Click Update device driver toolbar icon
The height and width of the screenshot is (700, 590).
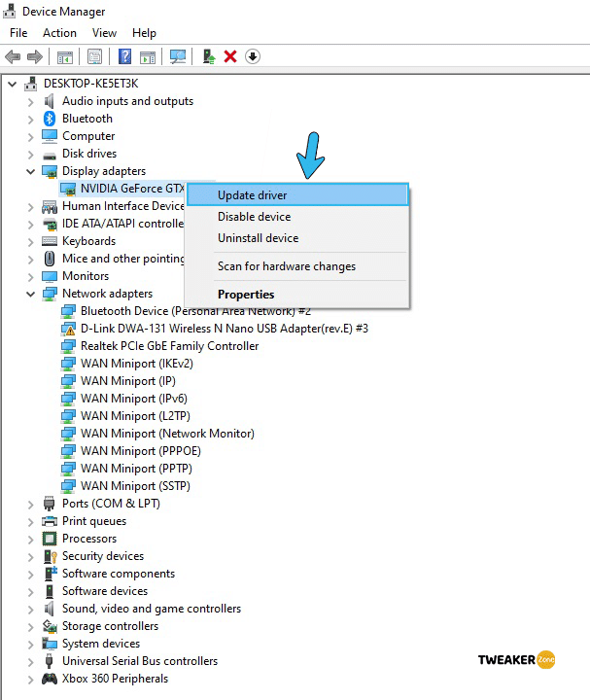208,56
